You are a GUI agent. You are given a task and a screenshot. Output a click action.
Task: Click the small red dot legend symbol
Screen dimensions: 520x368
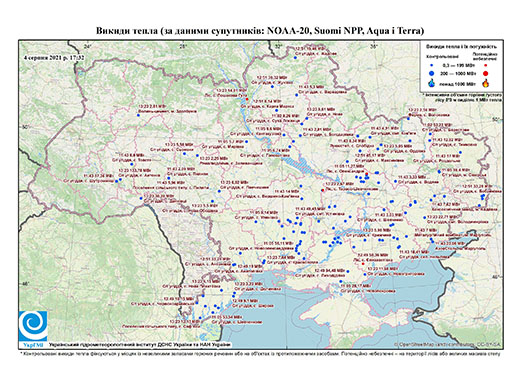[485, 66]
